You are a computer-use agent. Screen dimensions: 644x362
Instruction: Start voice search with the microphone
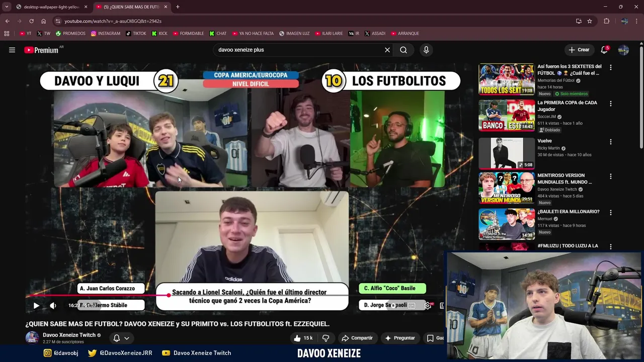coord(426,50)
